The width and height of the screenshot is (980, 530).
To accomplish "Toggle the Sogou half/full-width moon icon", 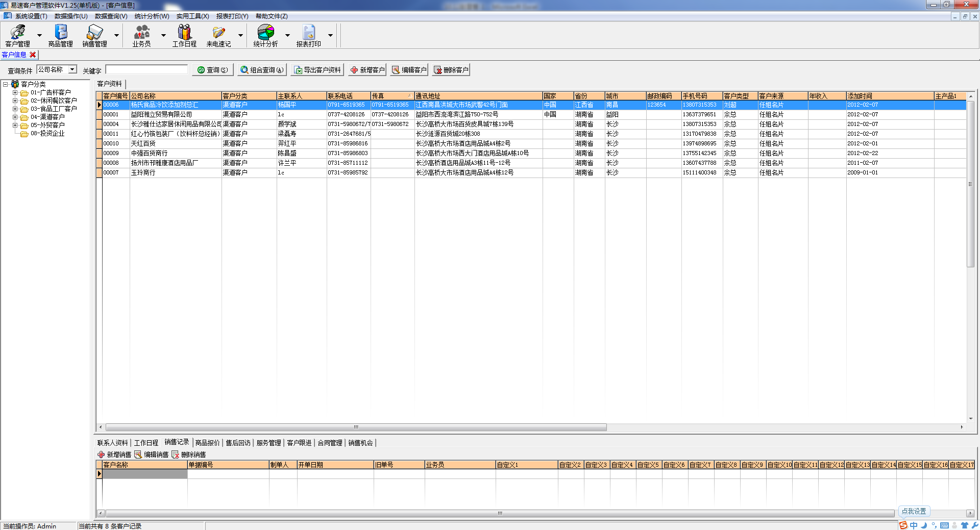I will point(924,525).
